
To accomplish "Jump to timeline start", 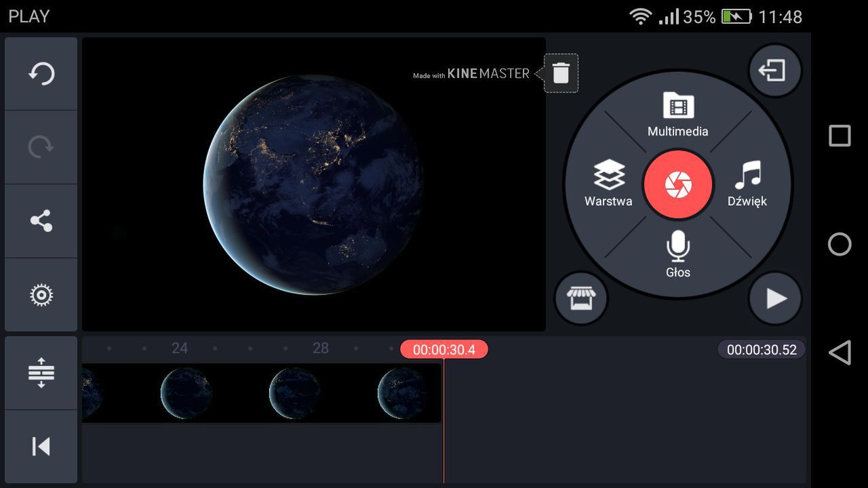I will pos(41,447).
